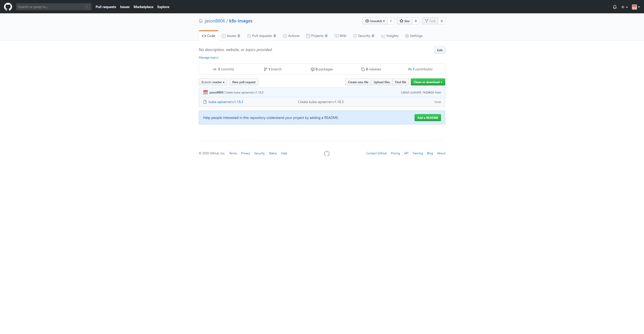
Task: Click New pull request button
Action: pos(244,82)
